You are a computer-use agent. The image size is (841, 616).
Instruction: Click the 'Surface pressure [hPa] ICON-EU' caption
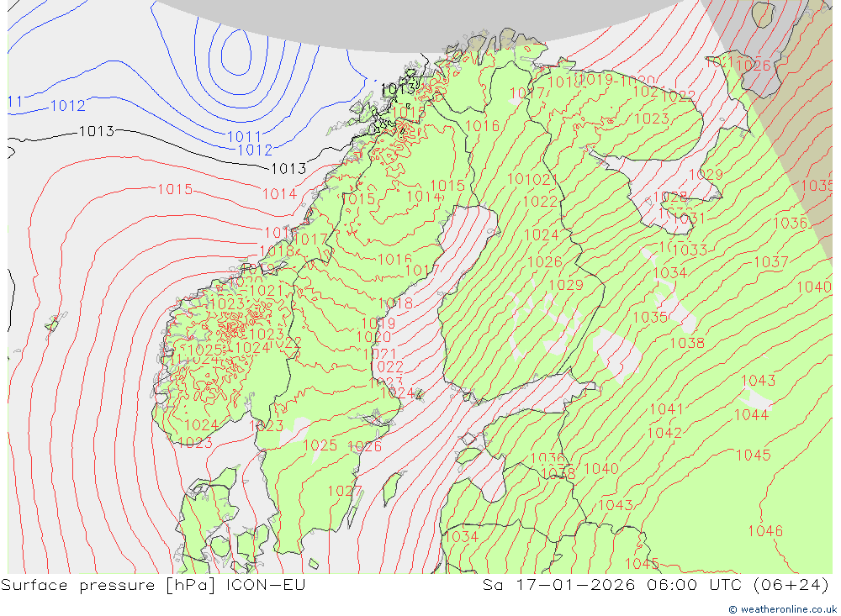[x=153, y=584]
